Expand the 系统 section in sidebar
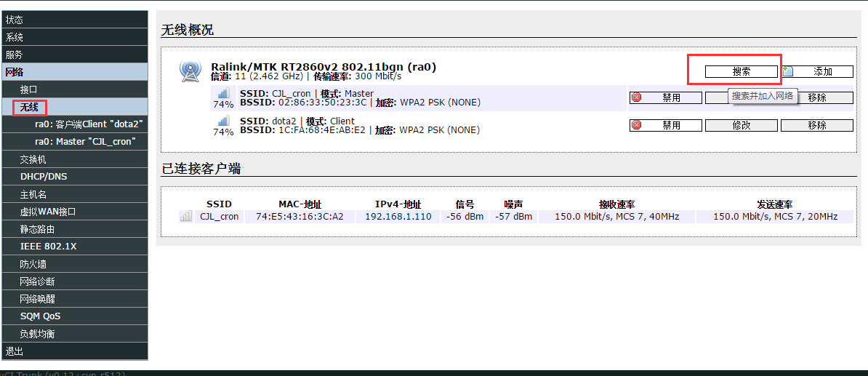The width and height of the screenshot is (868, 376). point(15,37)
